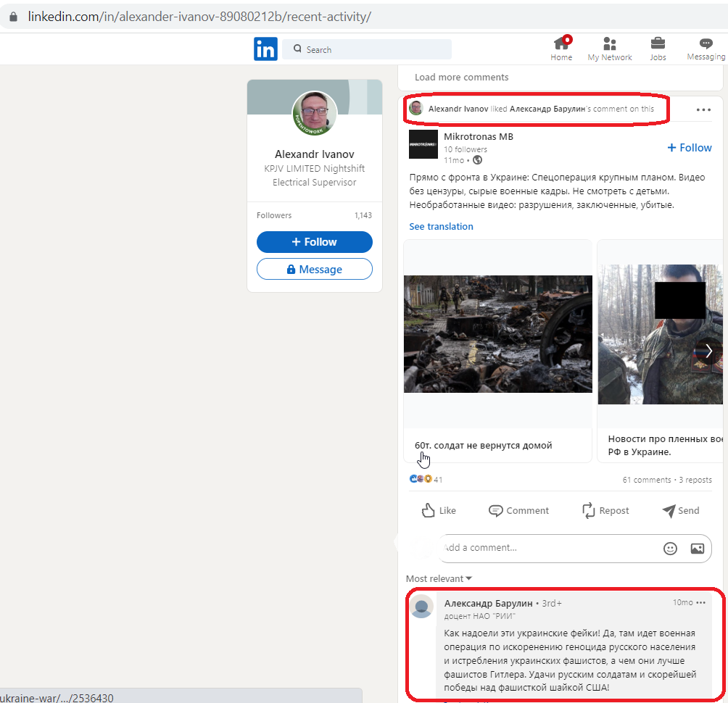
Task: Like the Mikrotronas MB post
Action: (x=438, y=510)
